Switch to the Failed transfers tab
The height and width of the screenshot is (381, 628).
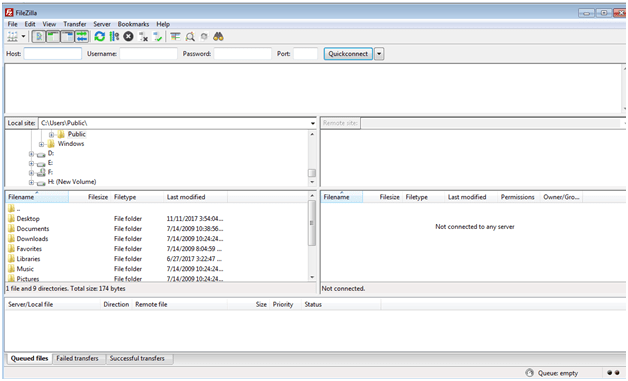77,359
